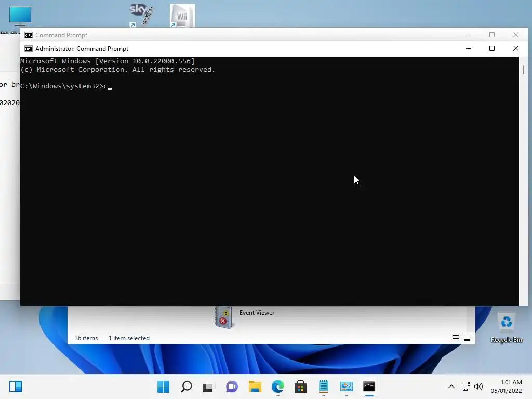Open the Notepad taskbar icon
Viewport: 532px width, 399px height.
point(323,387)
